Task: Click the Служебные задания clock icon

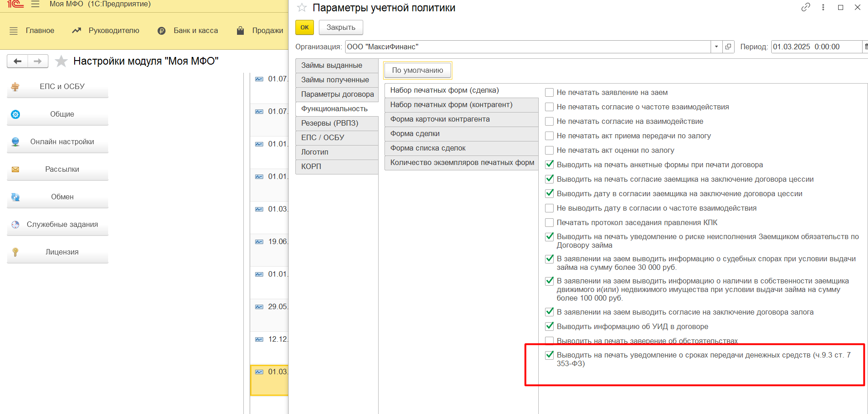Action: coord(15,225)
